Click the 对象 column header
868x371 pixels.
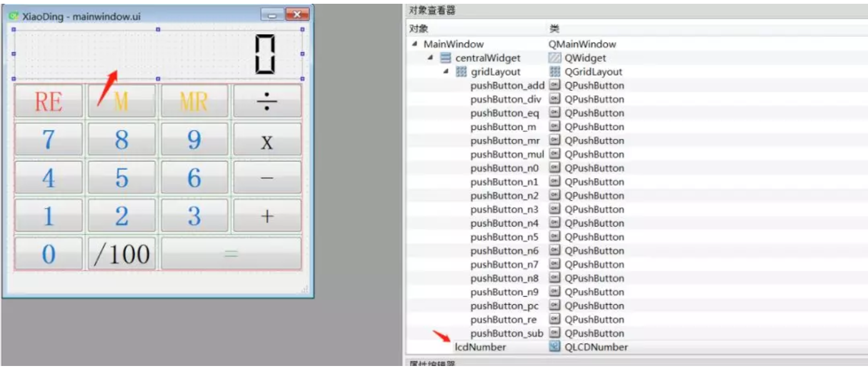click(x=418, y=29)
